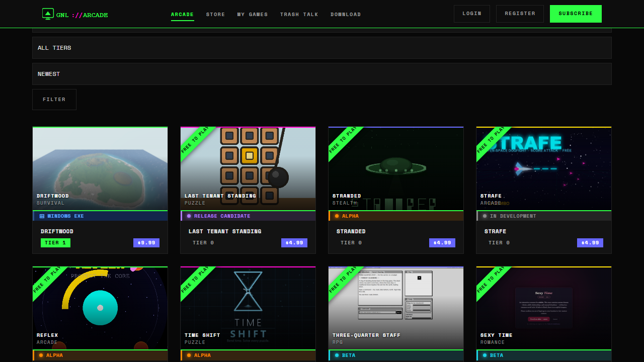The height and width of the screenshot is (362, 644).
Task: Apply filters with the Filter button
Action: point(54,100)
